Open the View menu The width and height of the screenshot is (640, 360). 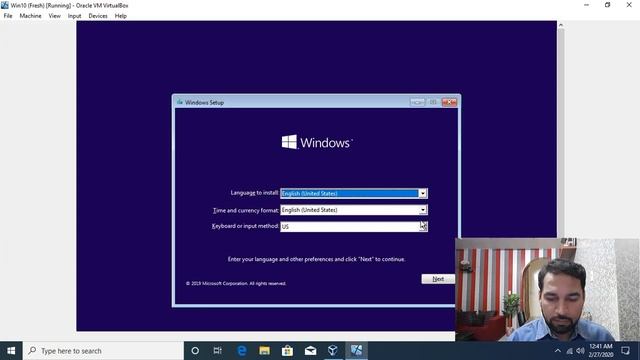click(x=54, y=16)
